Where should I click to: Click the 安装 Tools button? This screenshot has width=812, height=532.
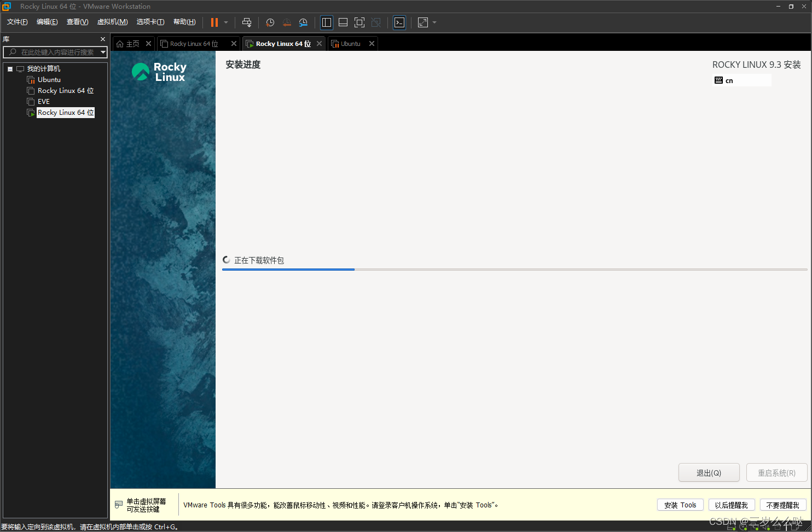[x=680, y=505]
